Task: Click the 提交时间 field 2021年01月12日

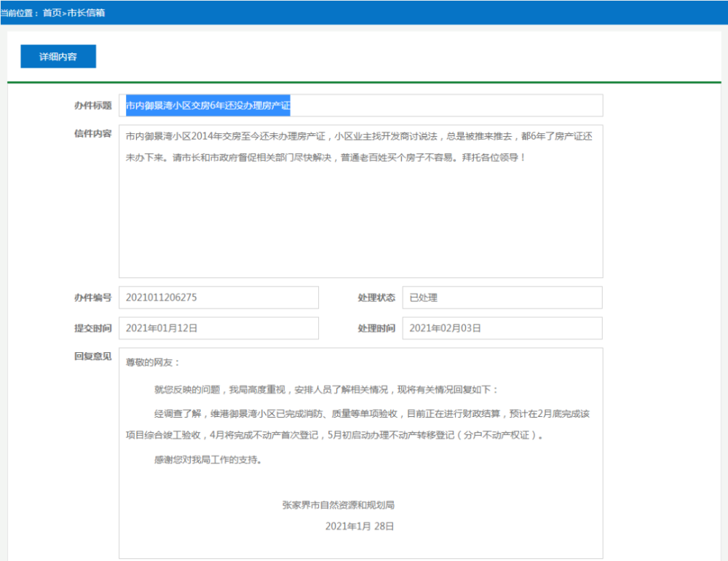Action: (x=218, y=328)
